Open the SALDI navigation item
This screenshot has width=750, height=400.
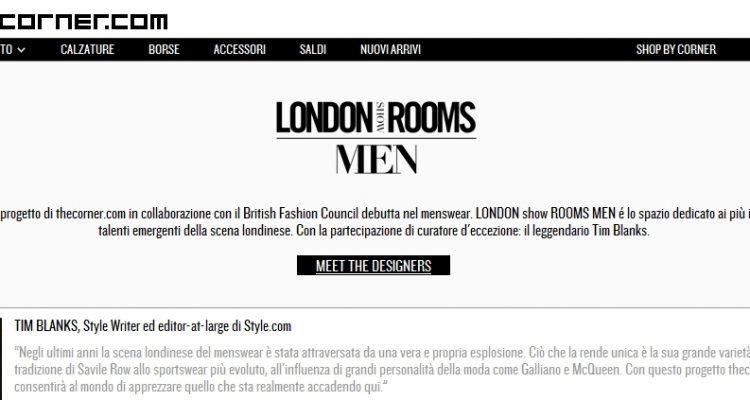click(313, 49)
